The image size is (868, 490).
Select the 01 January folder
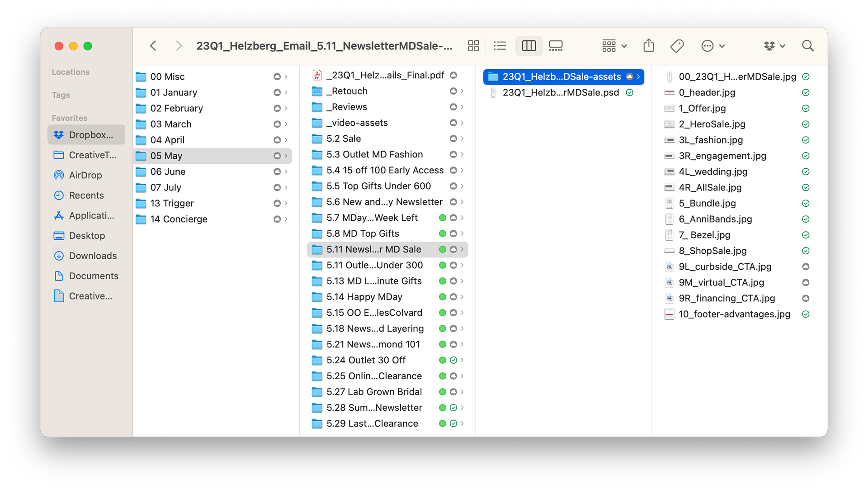tap(212, 92)
